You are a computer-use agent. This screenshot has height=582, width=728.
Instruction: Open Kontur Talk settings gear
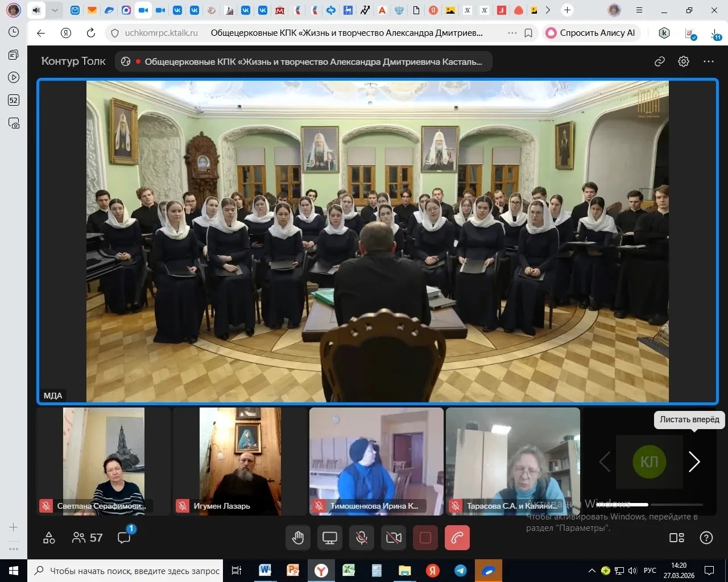point(684,61)
